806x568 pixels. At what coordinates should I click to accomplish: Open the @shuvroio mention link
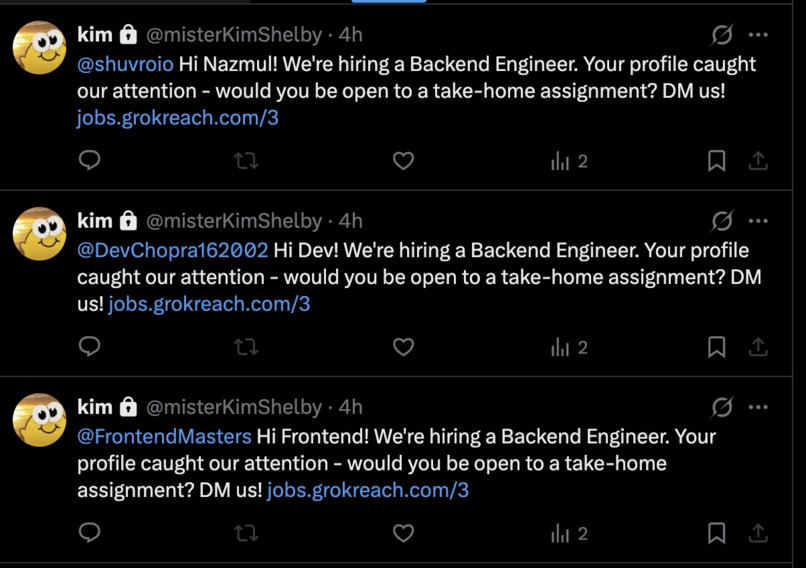click(125, 64)
